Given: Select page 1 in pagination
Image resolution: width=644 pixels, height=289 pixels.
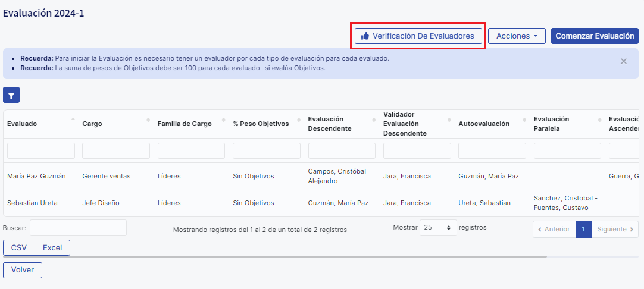Looking at the screenshot, I should pyautogui.click(x=583, y=229).
